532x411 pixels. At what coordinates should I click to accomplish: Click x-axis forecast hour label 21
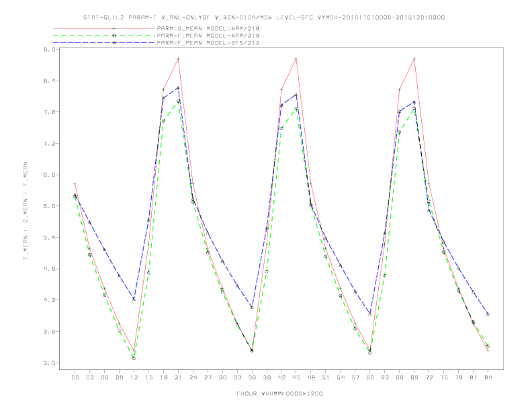(178, 377)
